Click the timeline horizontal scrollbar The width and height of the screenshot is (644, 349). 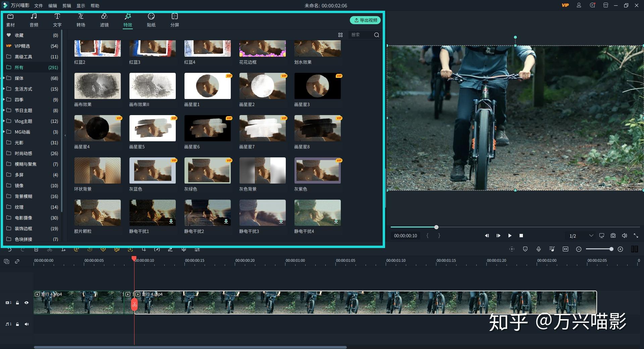pyautogui.click(x=190, y=347)
